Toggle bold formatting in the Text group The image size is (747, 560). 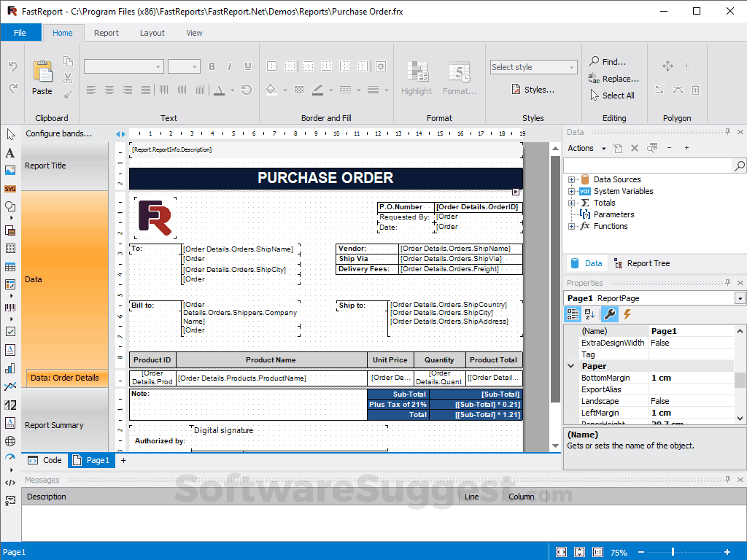(x=212, y=66)
